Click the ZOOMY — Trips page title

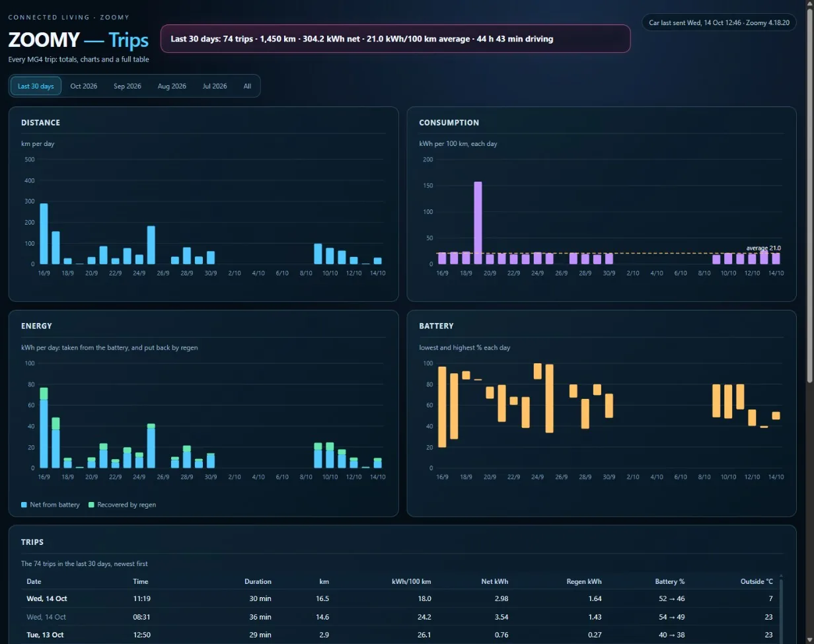click(x=78, y=40)
